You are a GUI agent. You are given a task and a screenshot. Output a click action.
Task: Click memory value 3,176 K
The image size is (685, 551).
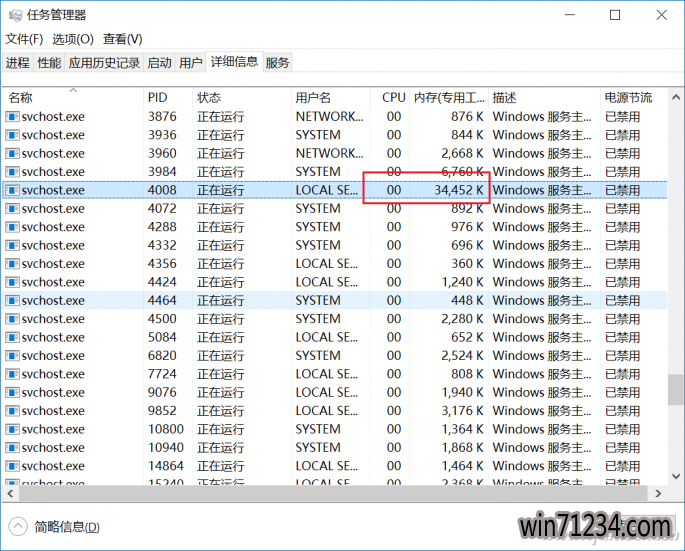pyautogui.click(x=462, y=411)
